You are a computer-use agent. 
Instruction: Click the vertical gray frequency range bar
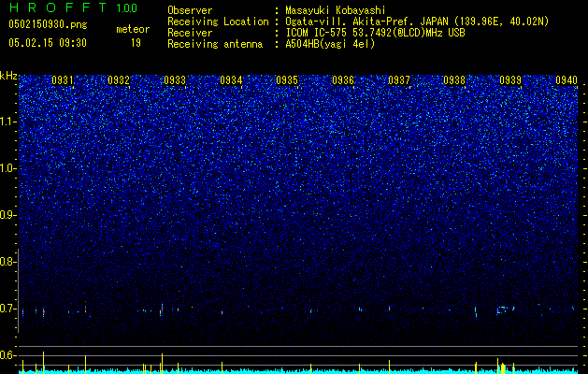19,291
